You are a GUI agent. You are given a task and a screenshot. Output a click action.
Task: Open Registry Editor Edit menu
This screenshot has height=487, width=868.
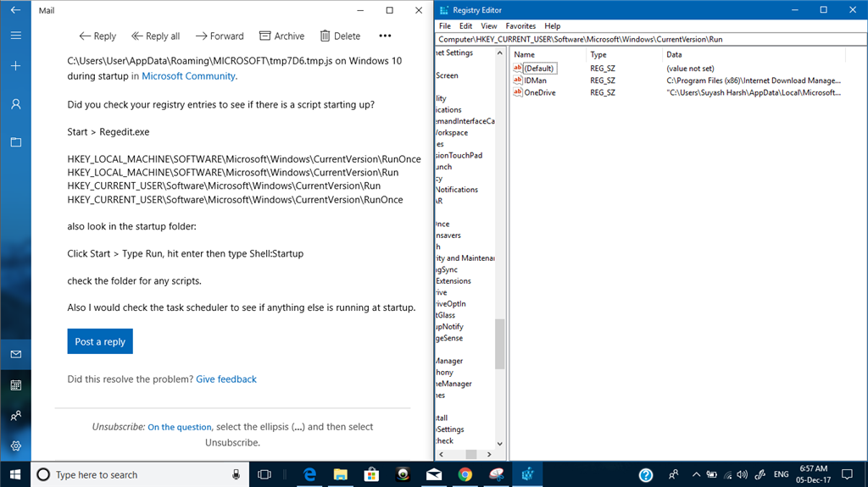[465, 26]
